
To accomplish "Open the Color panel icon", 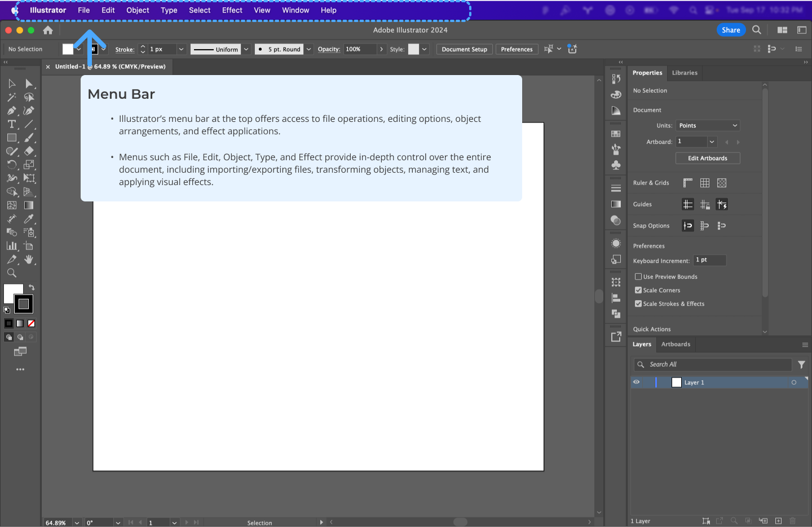I will pyautogui.click(x=616, y=94).
